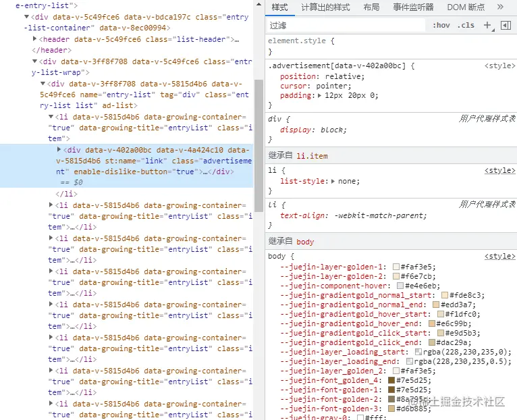Click the enable-dislike-button attribute in selected div

click(136, 172)
